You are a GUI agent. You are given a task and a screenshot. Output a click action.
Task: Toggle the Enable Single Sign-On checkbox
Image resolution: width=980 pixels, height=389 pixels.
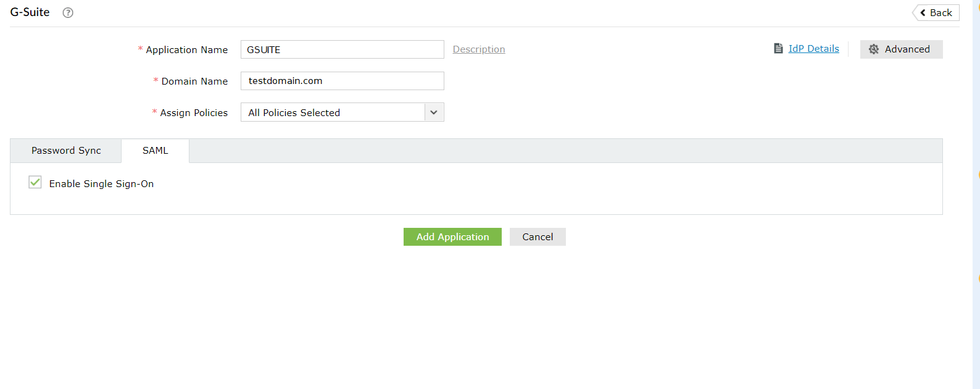click(x=35, y=183)
